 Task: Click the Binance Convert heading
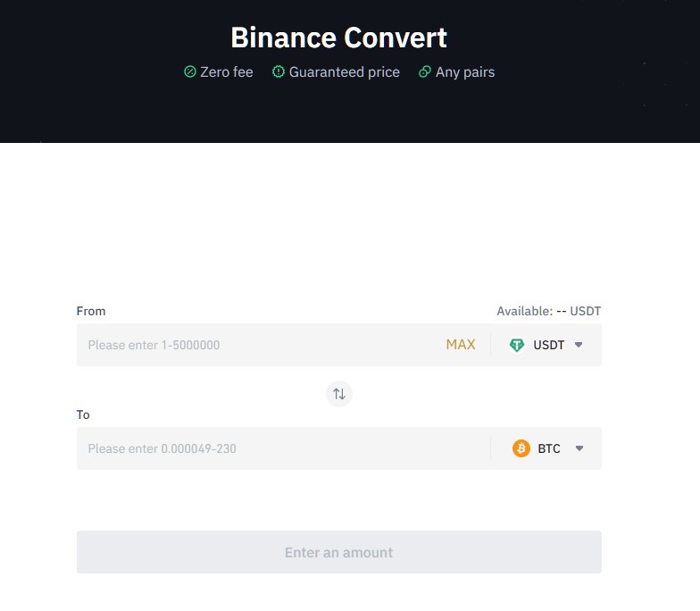pyautogui.click(x=339, y=38)
